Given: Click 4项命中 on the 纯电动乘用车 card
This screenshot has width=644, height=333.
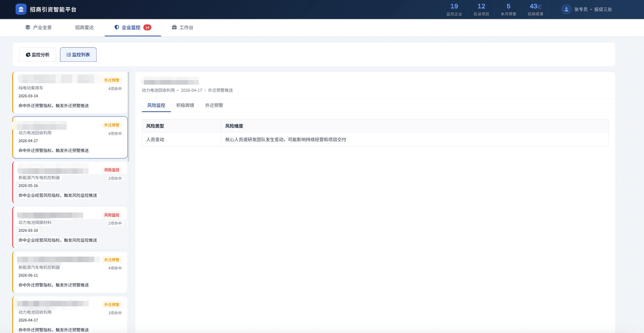Looking at the screenshot, I should [115, 89].
